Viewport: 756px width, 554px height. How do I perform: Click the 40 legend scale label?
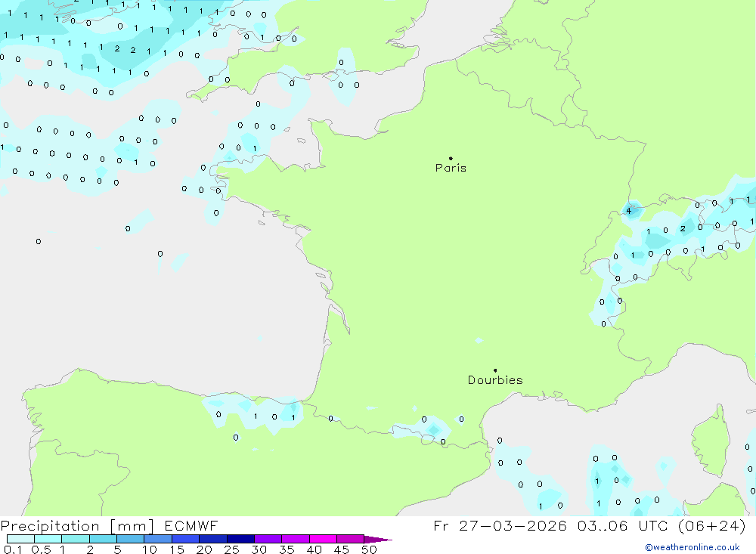coord(314,549)
